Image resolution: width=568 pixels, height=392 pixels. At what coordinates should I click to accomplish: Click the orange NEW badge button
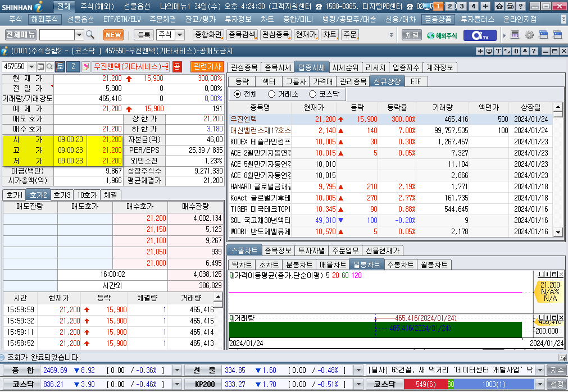point(113,35)
